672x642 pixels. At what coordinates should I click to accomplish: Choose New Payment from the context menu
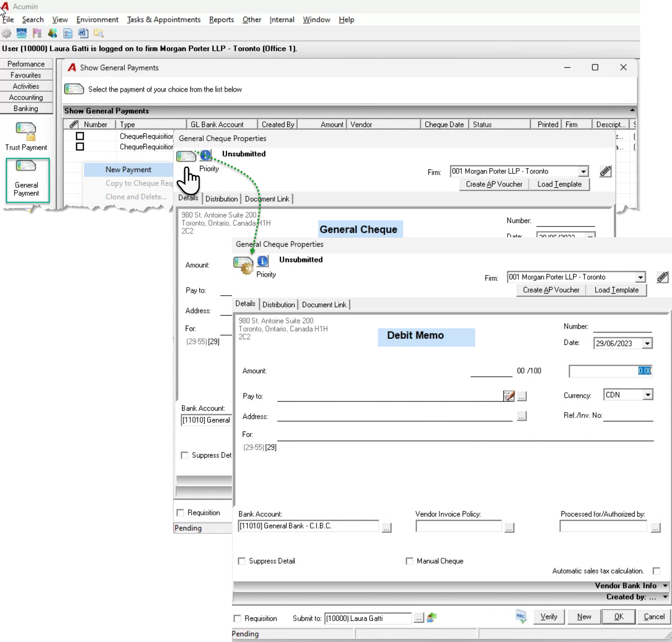coord(128,169)
